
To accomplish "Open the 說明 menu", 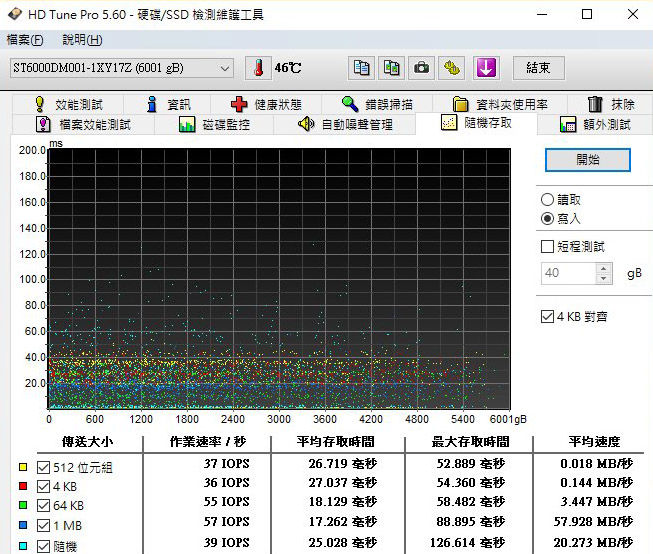I will point(81,40).
